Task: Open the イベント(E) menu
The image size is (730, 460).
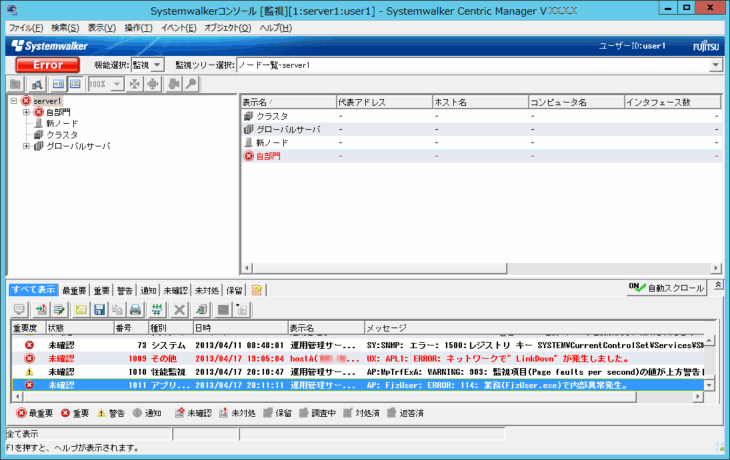Action: tap(178, 28)
